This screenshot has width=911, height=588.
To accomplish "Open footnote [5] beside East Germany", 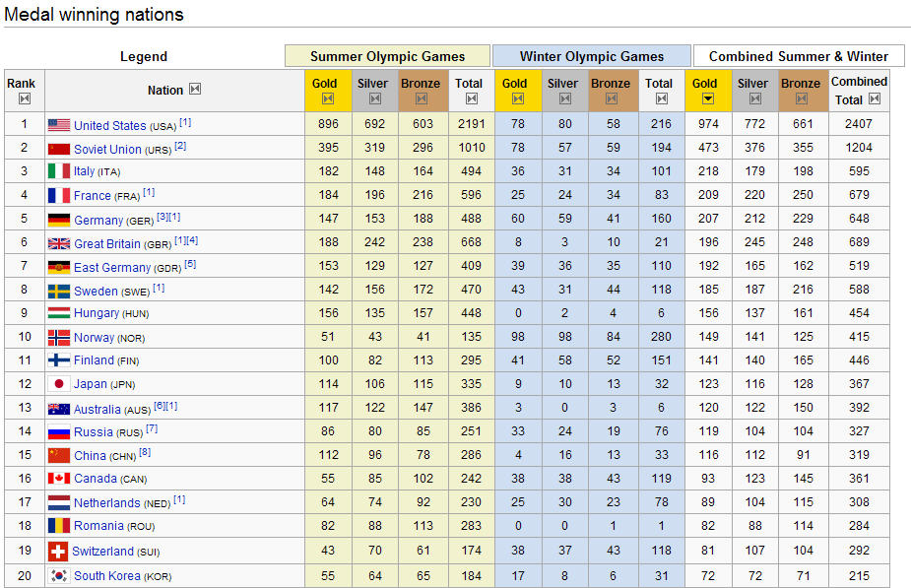I will coord(190,264).
